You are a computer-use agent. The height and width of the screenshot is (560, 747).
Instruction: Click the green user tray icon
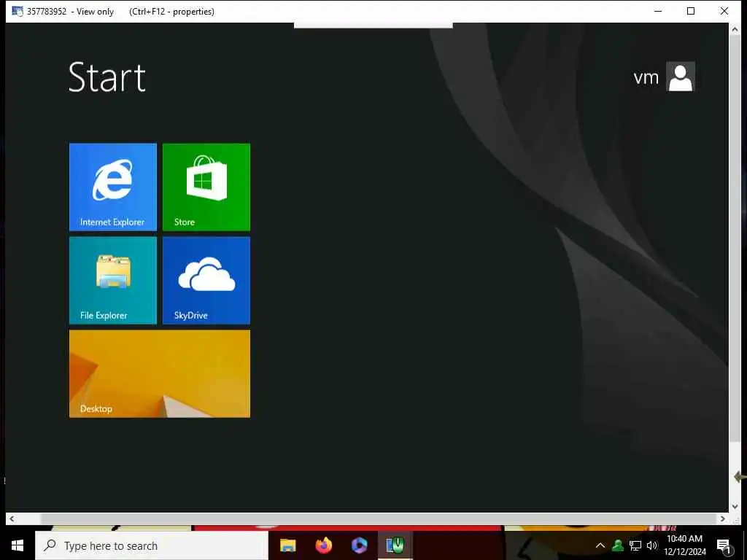(618, 545)
